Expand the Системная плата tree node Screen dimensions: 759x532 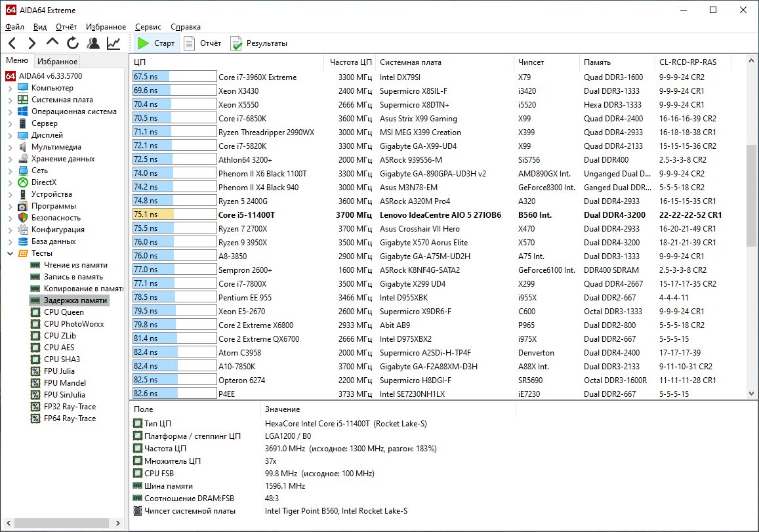10,100
